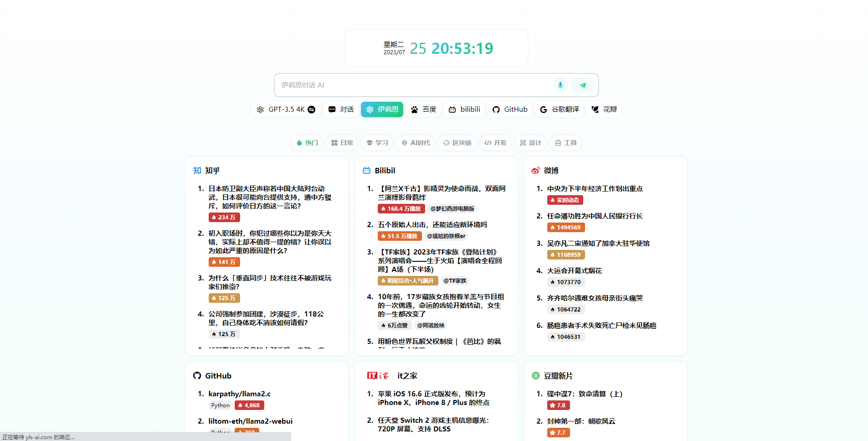Viewport: 868px width, 441px height.
Task: Switch search engine to bilibili
Action: click(465, 109)
